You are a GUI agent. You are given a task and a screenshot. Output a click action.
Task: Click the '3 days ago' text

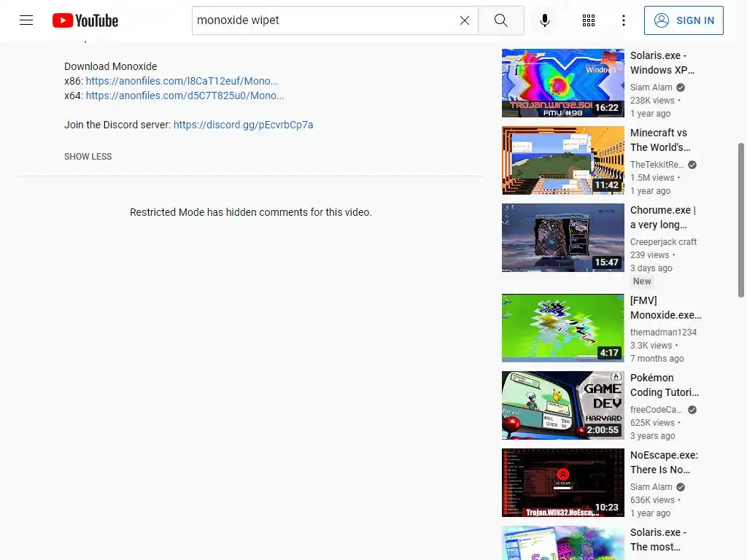651,268
